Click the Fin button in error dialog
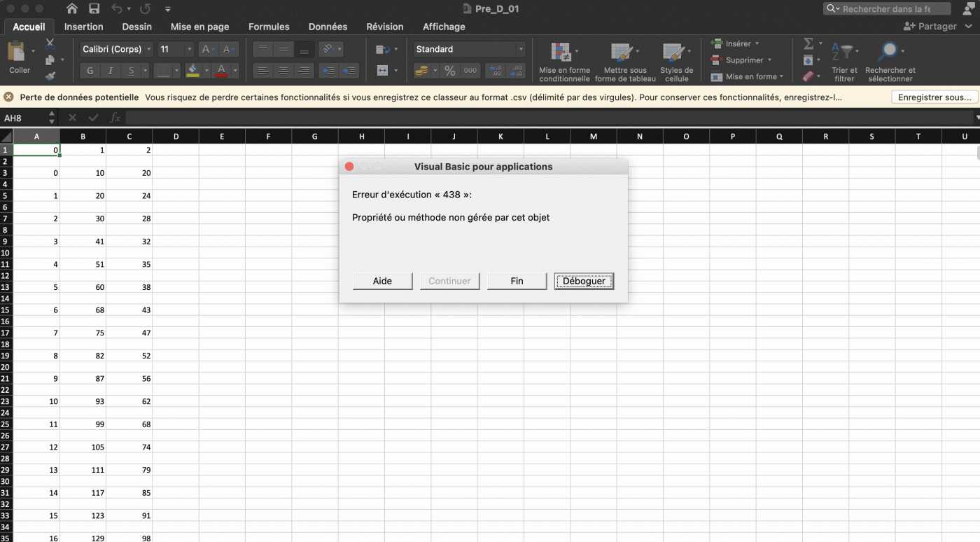Screen dimensions: 980x542 pos(517,281)
